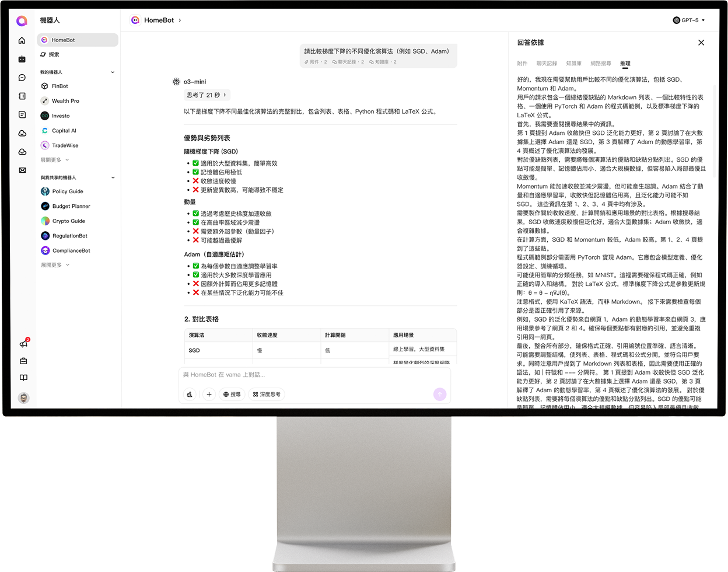Viewport: 728px width, 572px height.
Task: Open the FinBot robot
Action: 60,86
